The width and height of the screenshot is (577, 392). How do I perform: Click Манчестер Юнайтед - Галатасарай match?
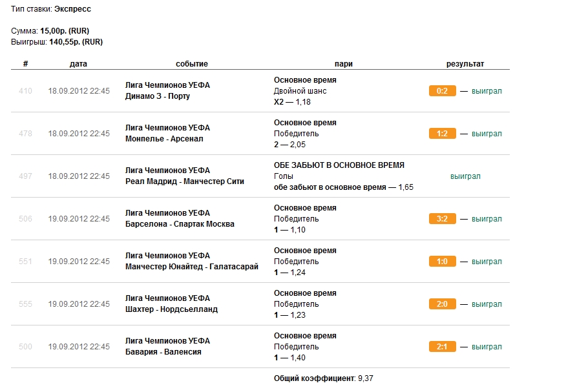coord(192,267)
